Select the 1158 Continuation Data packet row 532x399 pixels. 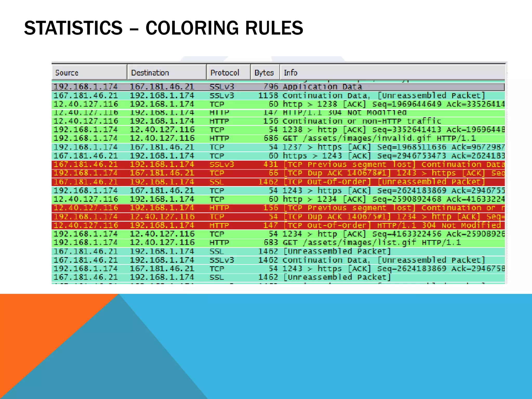pos(278,96)
